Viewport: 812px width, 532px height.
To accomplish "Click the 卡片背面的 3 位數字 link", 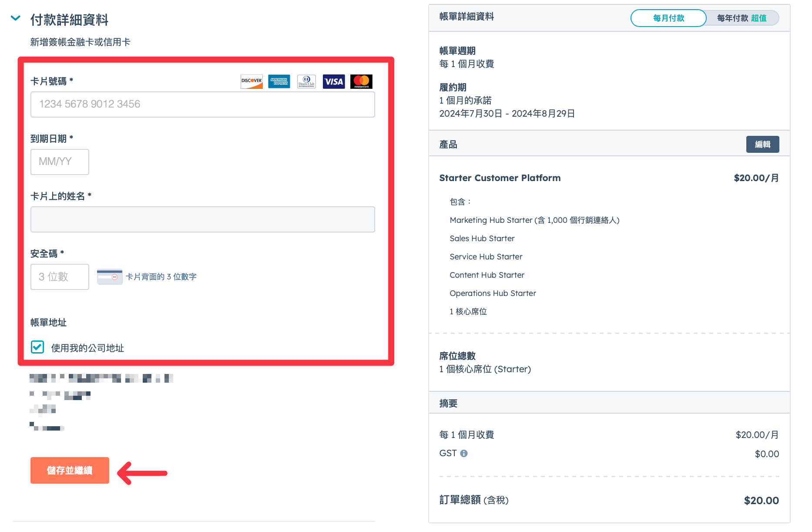I will 161,277.
